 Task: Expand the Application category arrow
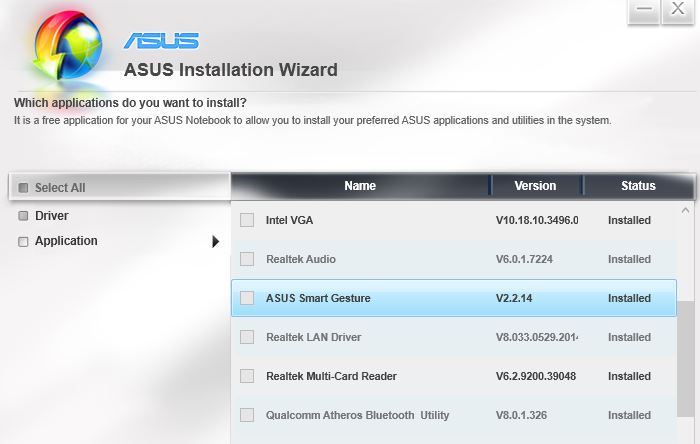215,241
